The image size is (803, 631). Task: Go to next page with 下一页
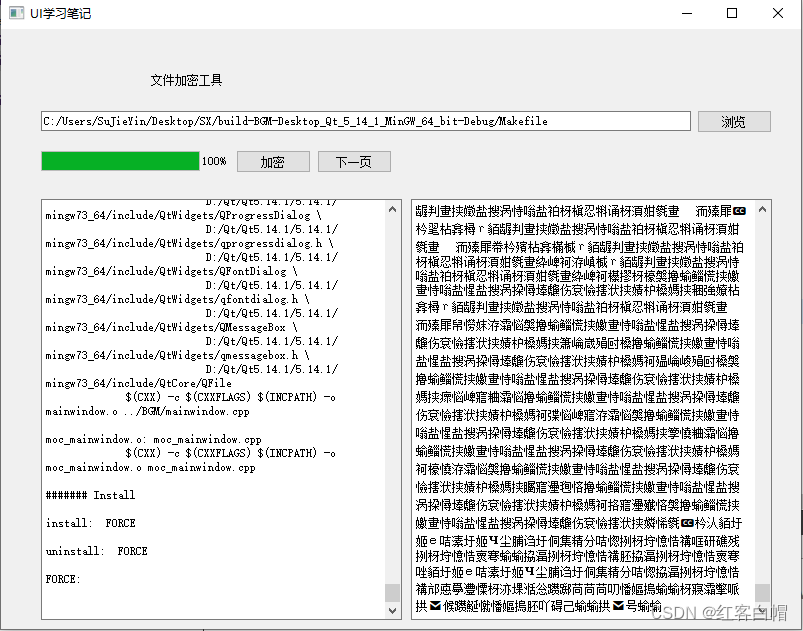[354, 162]
